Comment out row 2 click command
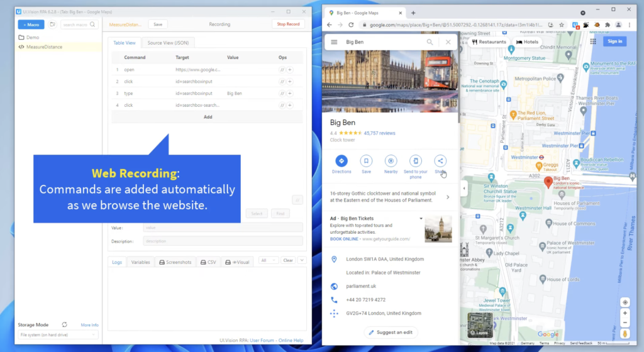The height and width of the screenshot is (352, 644). (282, 82)
